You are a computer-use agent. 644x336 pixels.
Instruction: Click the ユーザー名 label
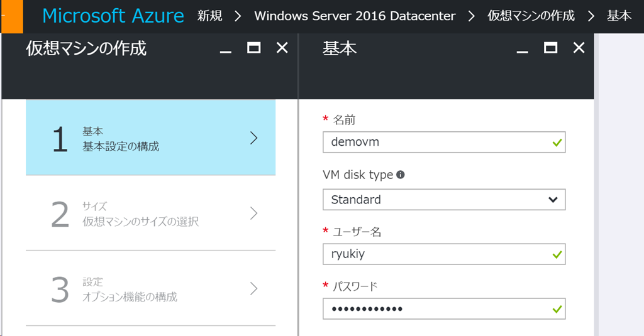(357, 232)
